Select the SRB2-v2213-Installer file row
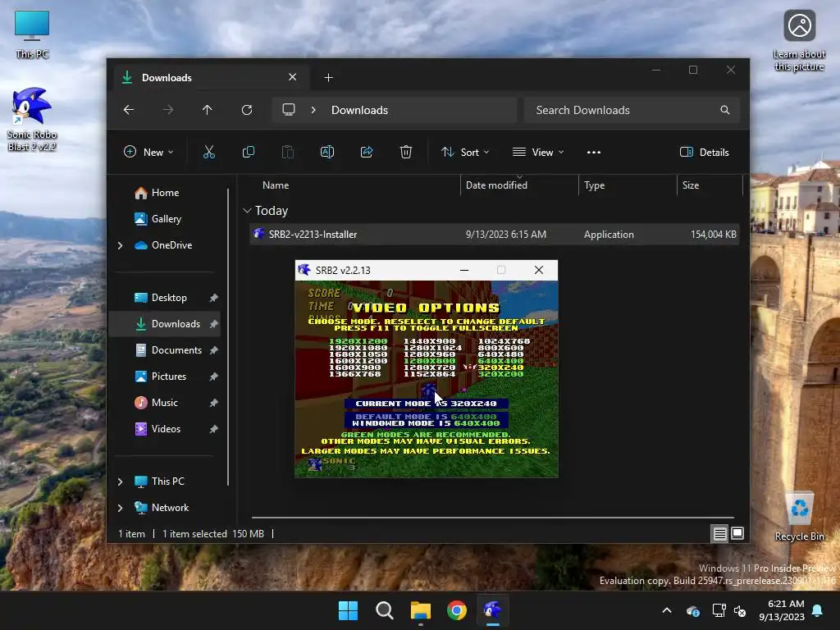Image resolution: width=840 pixels, height=630 pixels. pyautogui.click(x=494, y=235)
